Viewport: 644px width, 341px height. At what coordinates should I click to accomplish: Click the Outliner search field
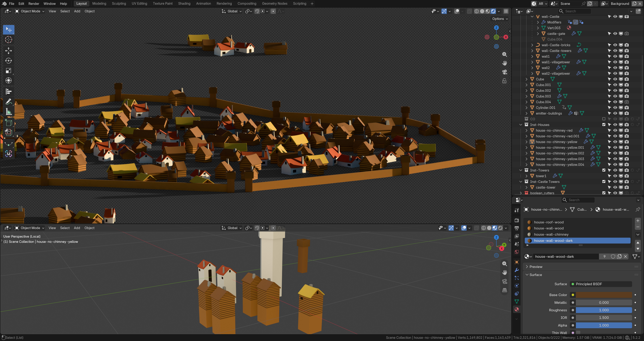coord(575,11)
